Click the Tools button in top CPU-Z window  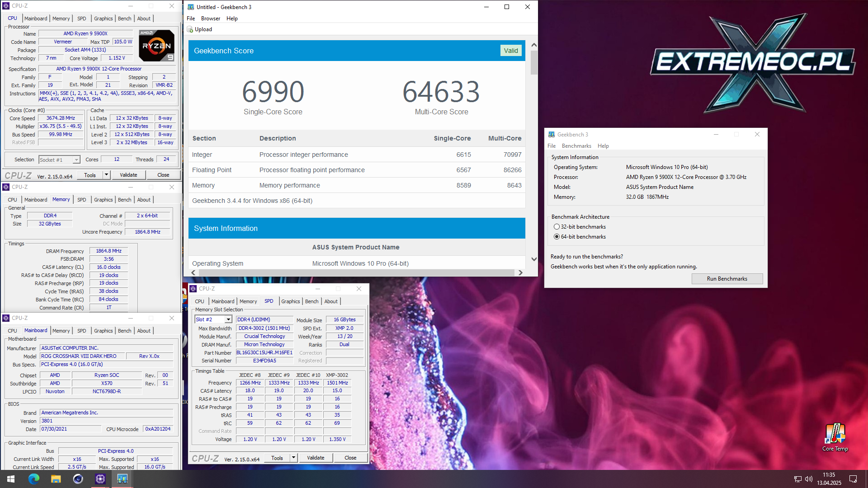(90, 175)
